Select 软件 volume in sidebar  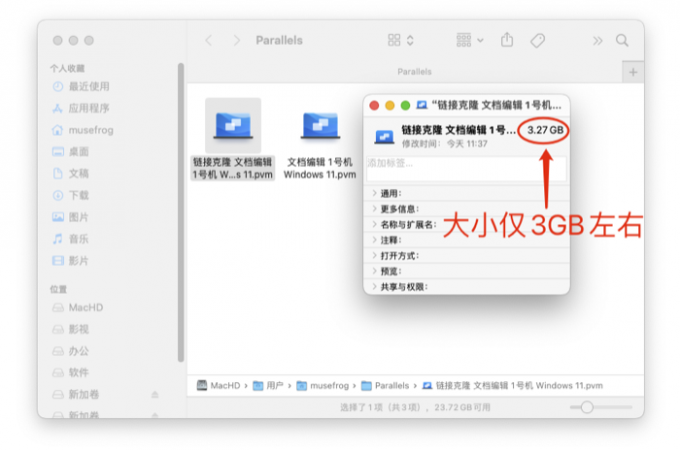coord(71,372)
